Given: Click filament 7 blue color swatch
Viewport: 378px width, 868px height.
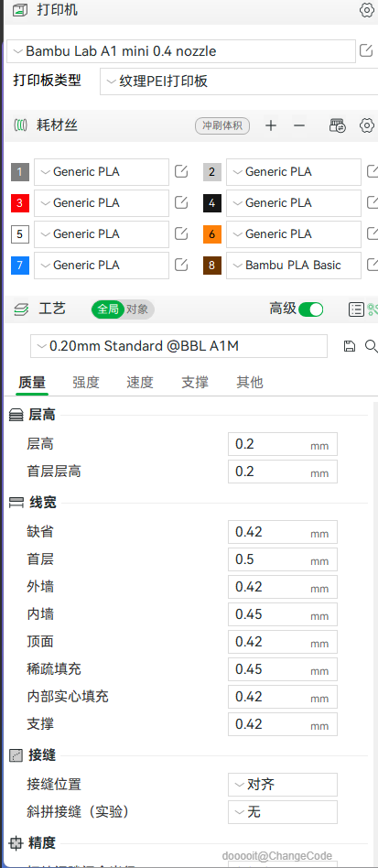Looking at the screenshot, I should pyautogui.click(x=20, y=266).
